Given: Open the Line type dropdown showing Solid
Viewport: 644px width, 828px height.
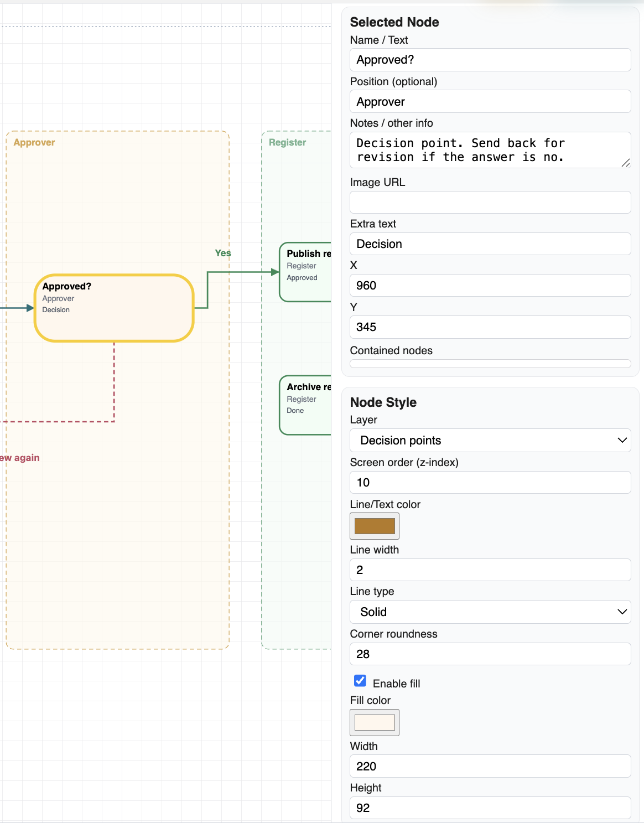Looking at the screenshot, I should tap(490, 612).
